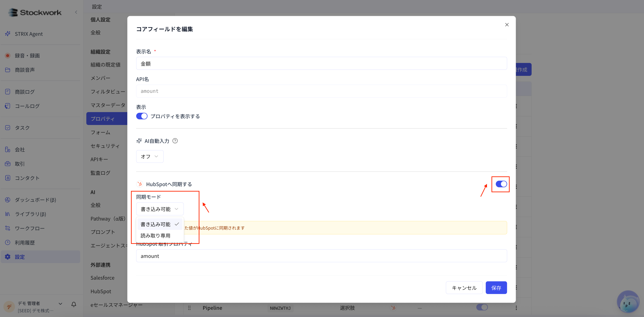Expand the デモ管理者 account menu chevron

coord(60,304)
